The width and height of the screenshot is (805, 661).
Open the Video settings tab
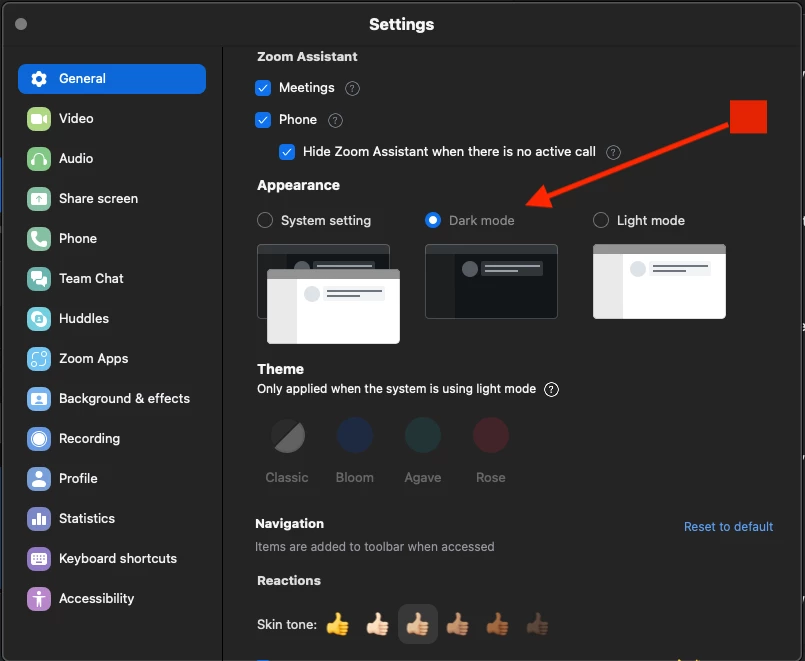(x=112, y=119)
